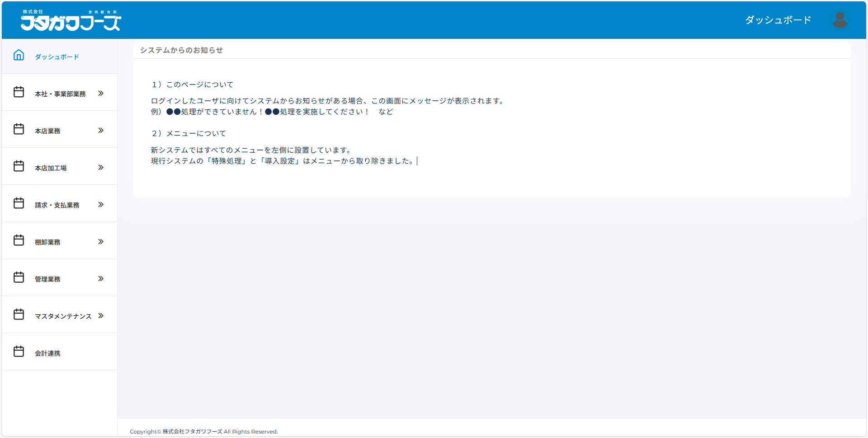Image resolution: width=868 pixels, height=438 pixels.
Task: Click the システムからのお知らせ panel header
Action: pos(181,50)
